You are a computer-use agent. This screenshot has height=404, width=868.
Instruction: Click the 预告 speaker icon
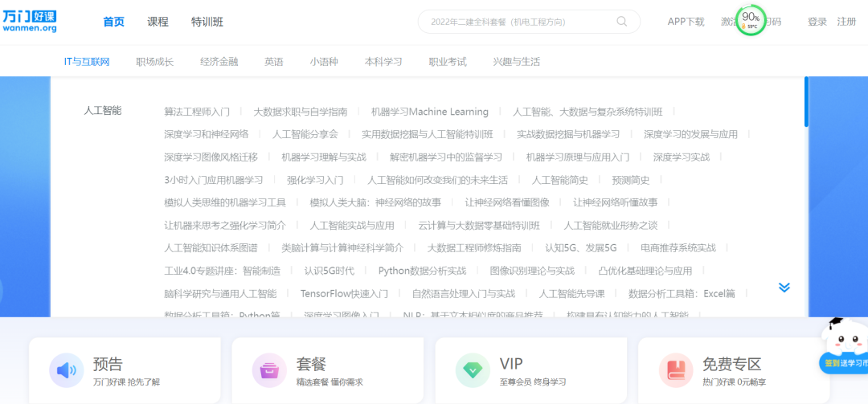click(x=67, y=370)
